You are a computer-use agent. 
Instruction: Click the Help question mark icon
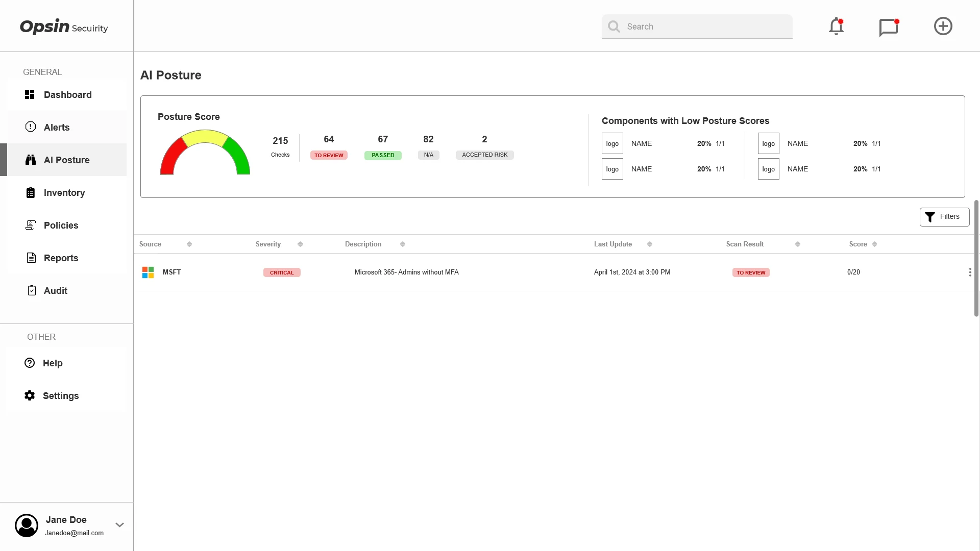30,363
